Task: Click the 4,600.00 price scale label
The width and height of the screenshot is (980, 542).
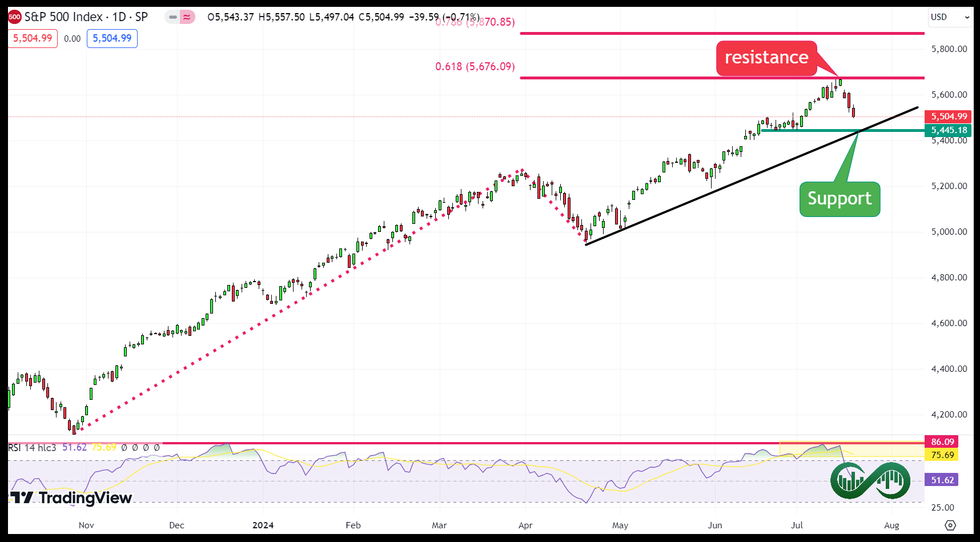Action: (x=949, y=323)
